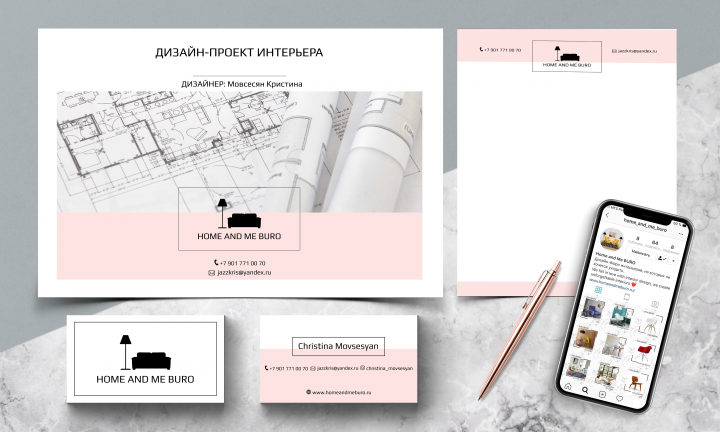Tap the following person-check button
This screenshot has height=432, width=720.
662,258
